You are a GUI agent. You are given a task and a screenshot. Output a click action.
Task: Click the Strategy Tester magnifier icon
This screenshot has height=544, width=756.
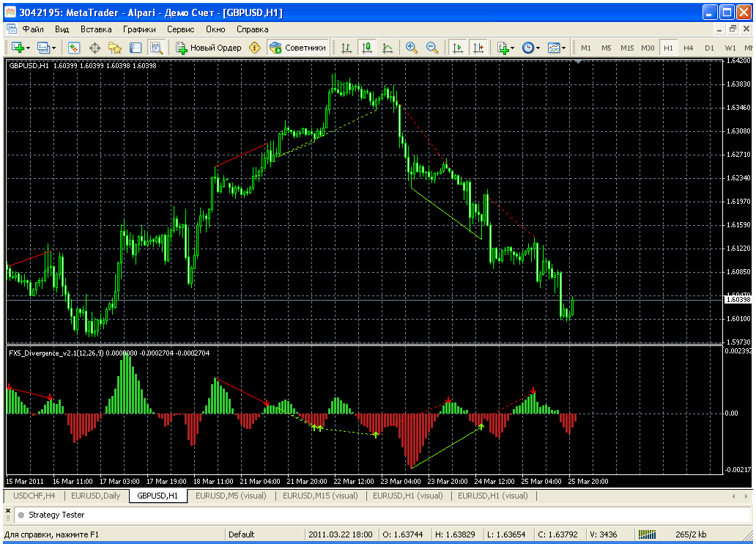[x=156, y=48]
